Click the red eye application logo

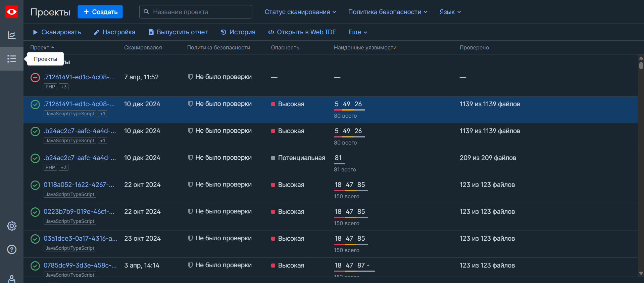(x=11, y=12)
